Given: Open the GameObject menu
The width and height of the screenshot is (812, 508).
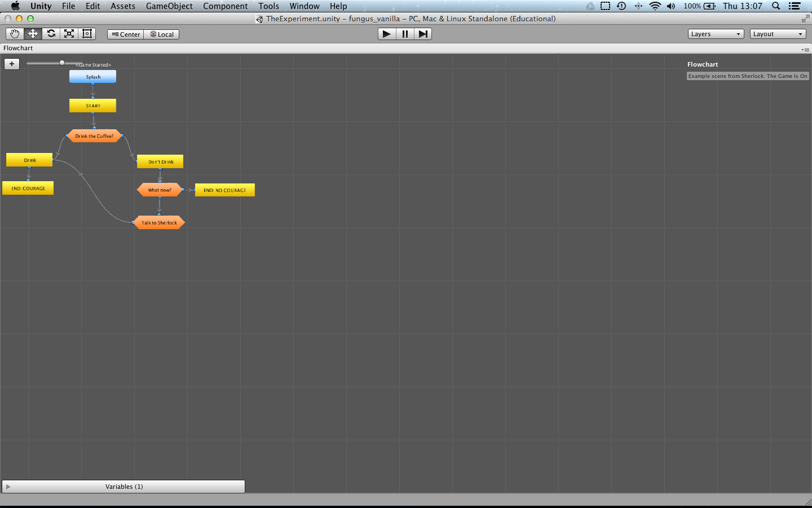Looking at the screenshot, I should [169, 6].
